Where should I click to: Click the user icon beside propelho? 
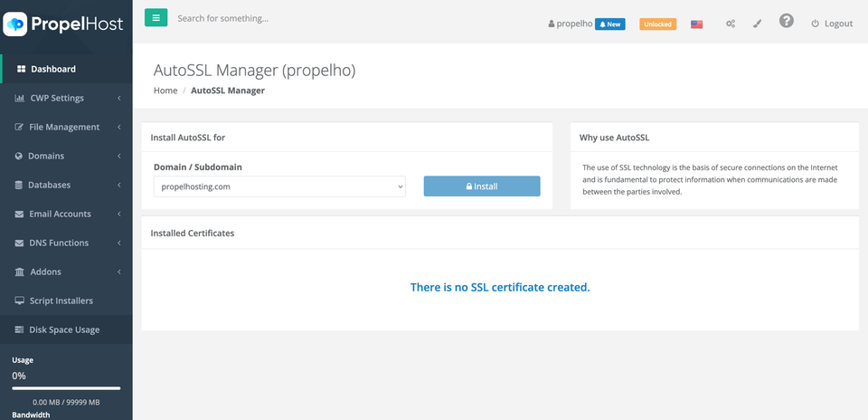[552, 24]
